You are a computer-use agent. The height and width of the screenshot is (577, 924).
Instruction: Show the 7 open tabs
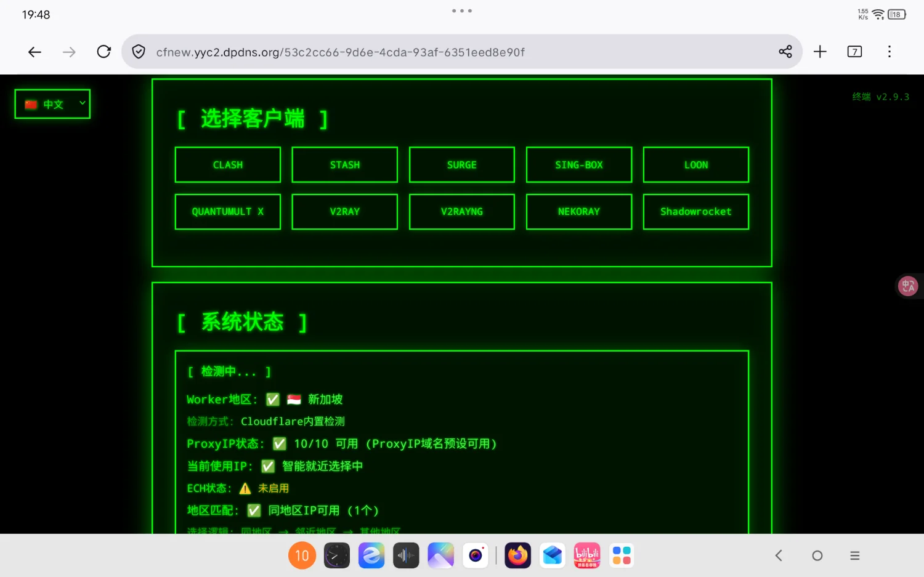pyautogui.click(x=854, y=52)
